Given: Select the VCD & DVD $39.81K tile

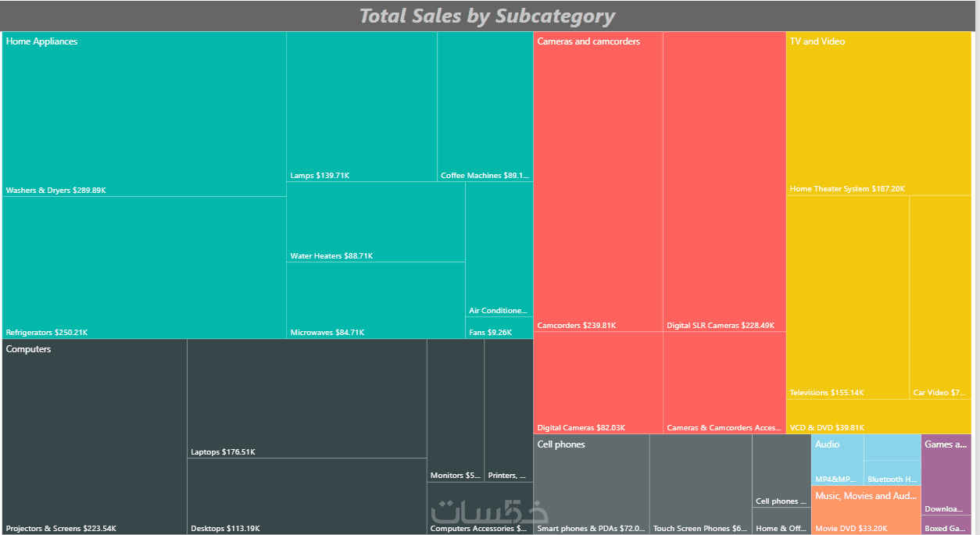Looking at the screenshot, I should pyautogui.click(x=878, y=416).
